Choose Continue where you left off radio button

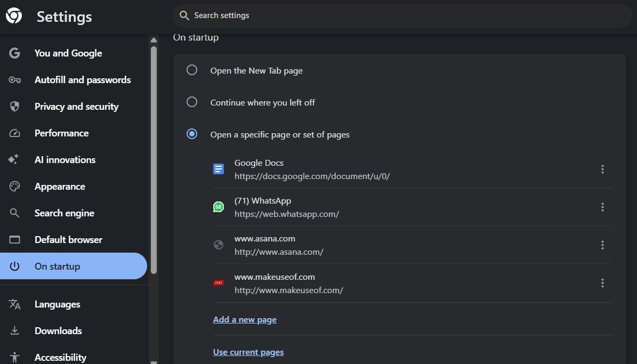coord(192,102)
